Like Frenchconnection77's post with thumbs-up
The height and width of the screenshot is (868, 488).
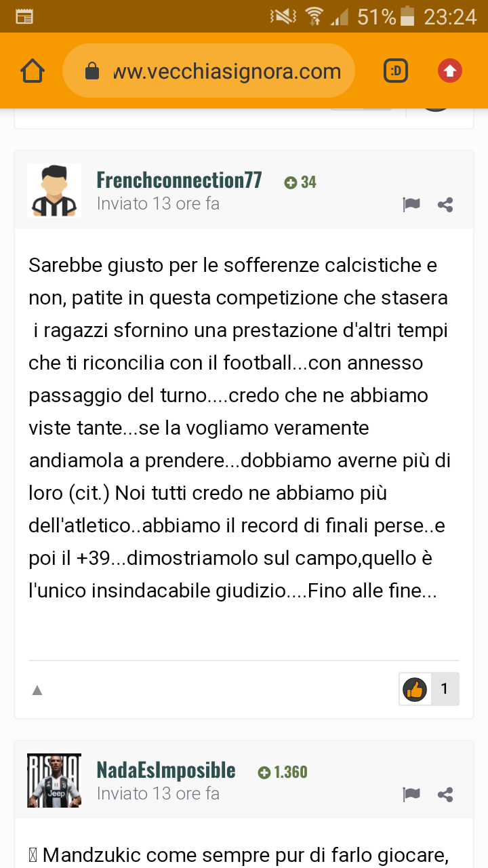414,689
